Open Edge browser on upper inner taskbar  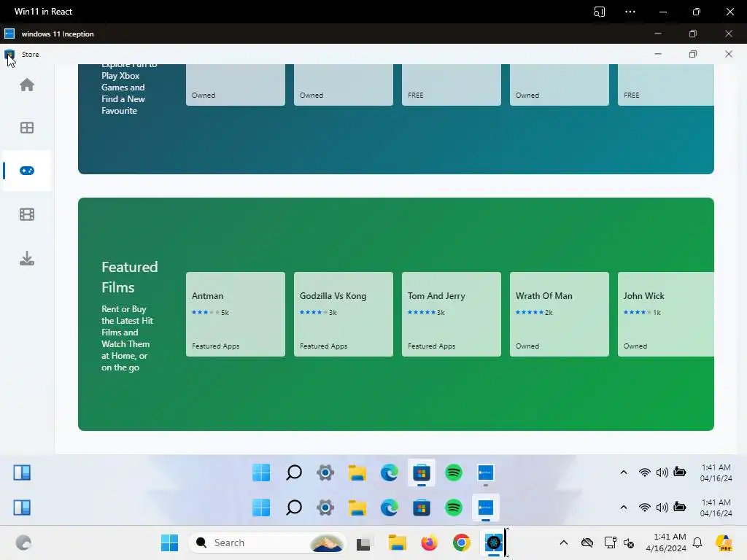click(x=390, y=472)
